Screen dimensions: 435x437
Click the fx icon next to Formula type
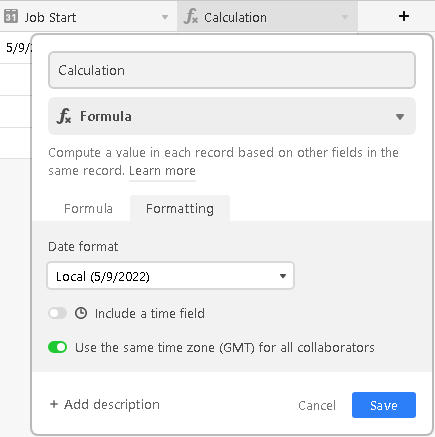tap(64, 116)
